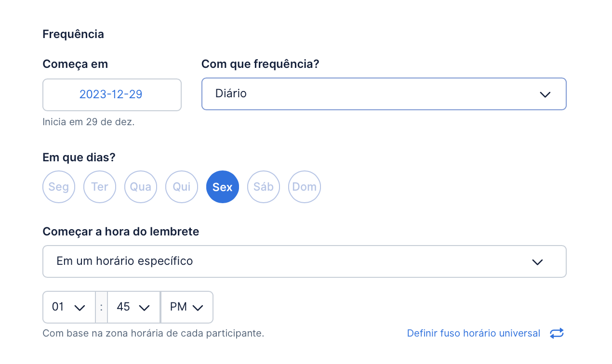Open the minutes selector showing 45
The height and width of the screenshot is (364, 612).
(133, 307)
